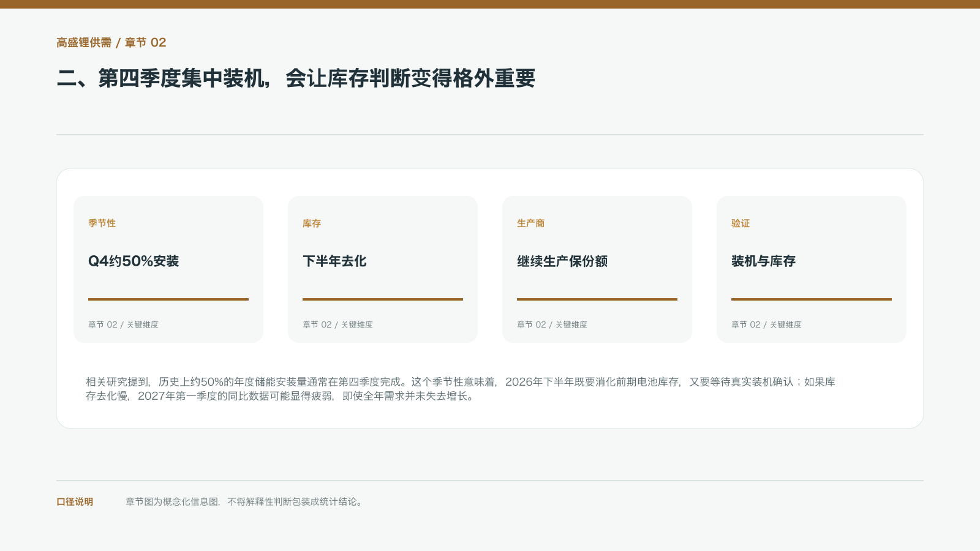Click the footer text in the 库存 card

pos(337,324)
